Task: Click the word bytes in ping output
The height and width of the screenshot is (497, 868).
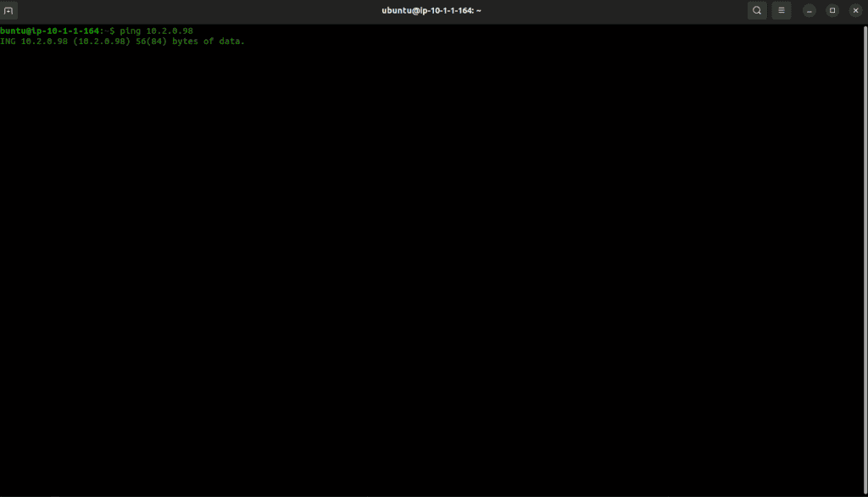Action: 186,42
